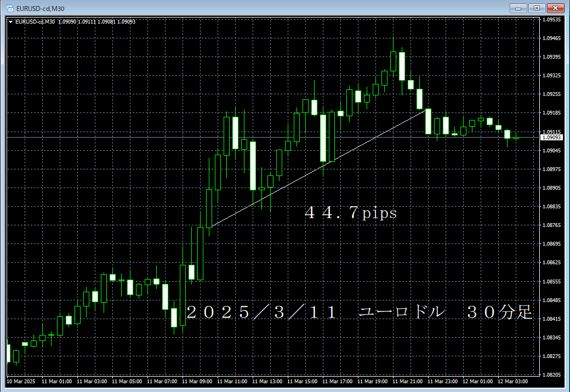570x392 pixels.
Task: Click the 1.08905 price scale label
Action: [x=551, y=188]
